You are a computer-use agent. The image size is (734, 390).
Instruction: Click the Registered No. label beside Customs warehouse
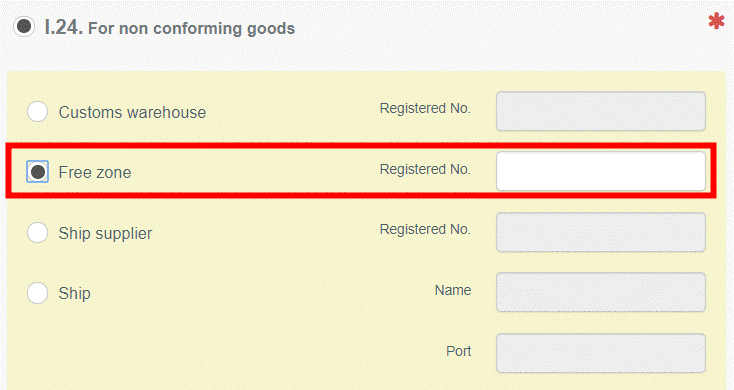(425, 108)
